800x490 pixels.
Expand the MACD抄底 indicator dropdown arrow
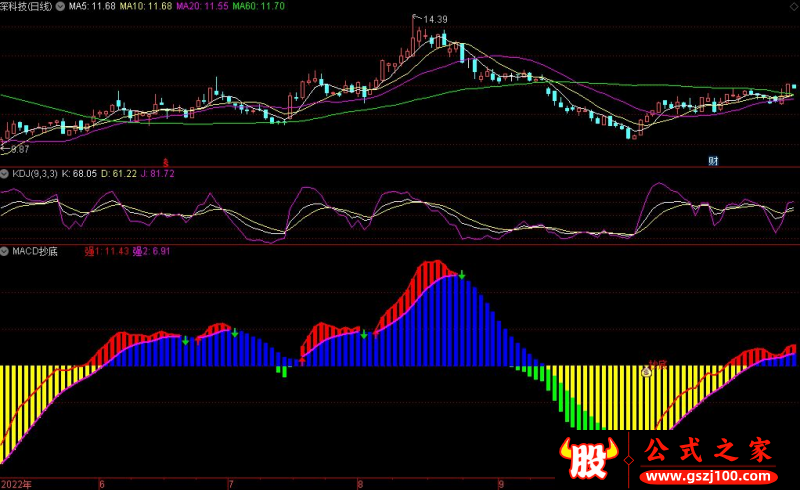pos(5,251)
